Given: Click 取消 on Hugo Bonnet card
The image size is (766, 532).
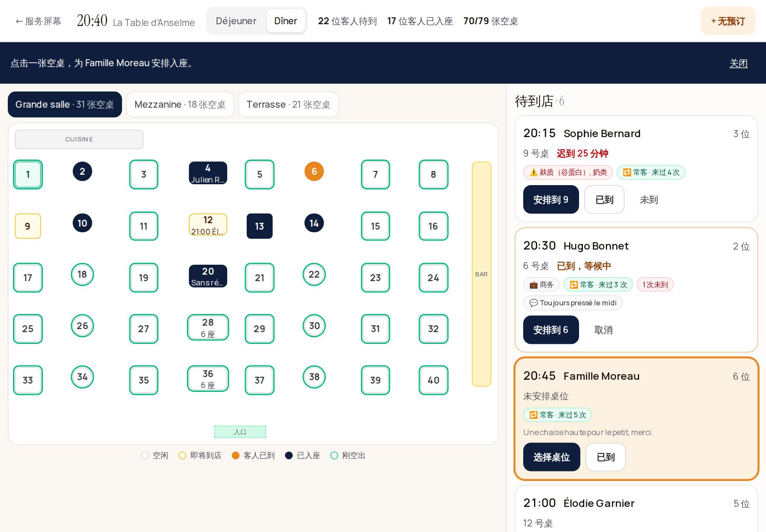Looking at the screenshot, I should [x=603, y=330].
